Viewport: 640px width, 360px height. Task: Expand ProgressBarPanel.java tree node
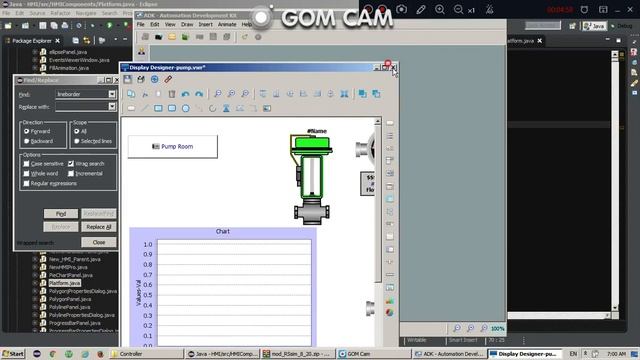click(35, 323)
